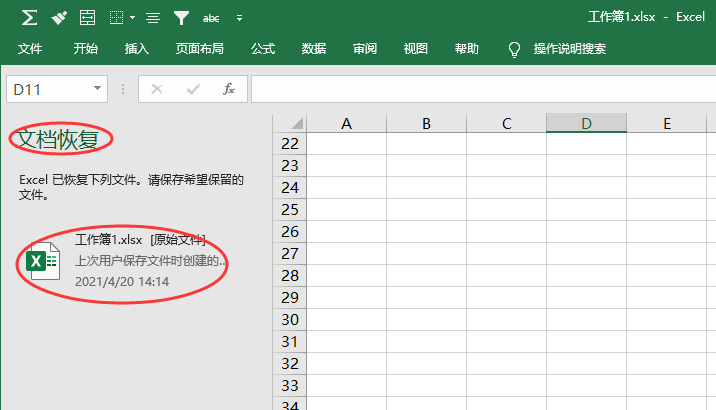Open the borders dropdown arrow
Image resolution: width=716 pixels, height=410 pixels.
132,18
